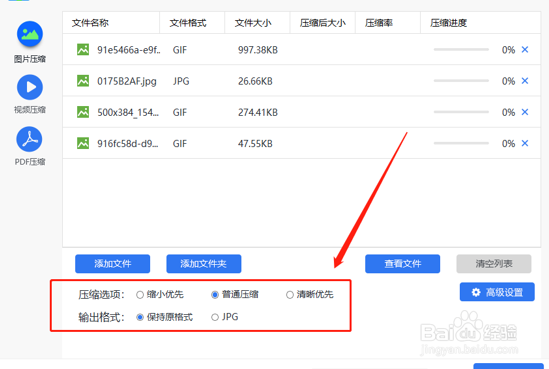Click 0% progress value of 0175B2AF.jpg row
The height and width of the screenshot is (369, 549).
[x=508, y=81]
